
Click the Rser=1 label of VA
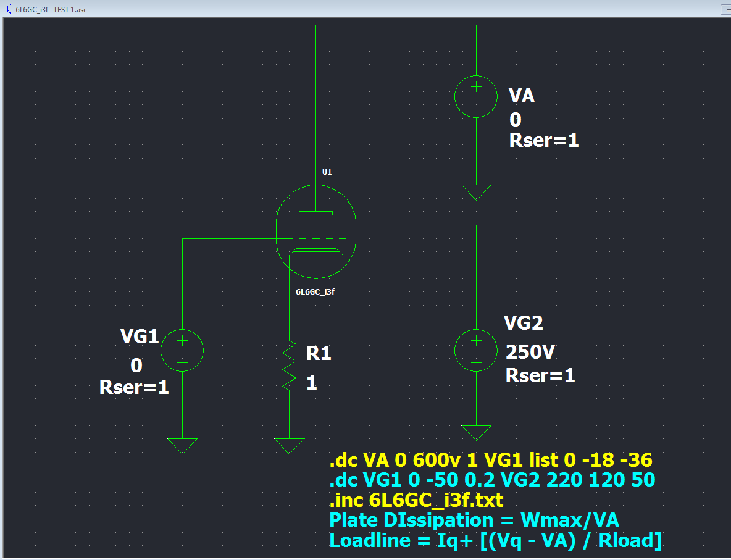coord(543,141)
